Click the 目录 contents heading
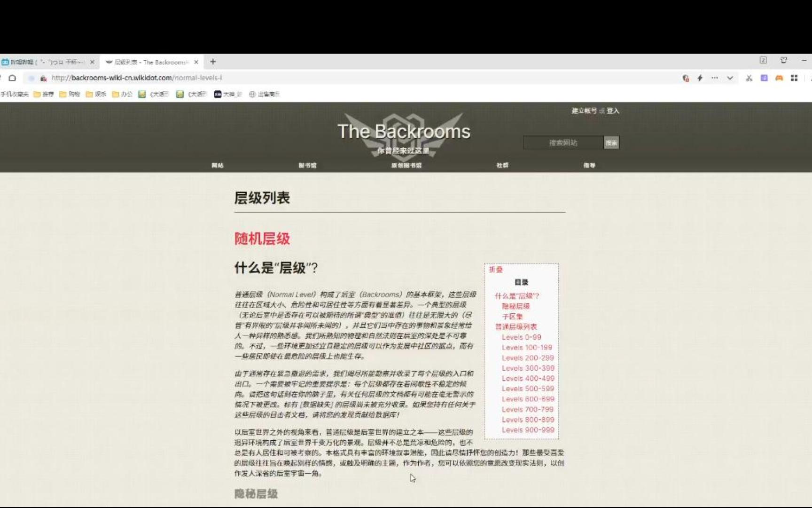812x508 pixels. pos(522,282)
